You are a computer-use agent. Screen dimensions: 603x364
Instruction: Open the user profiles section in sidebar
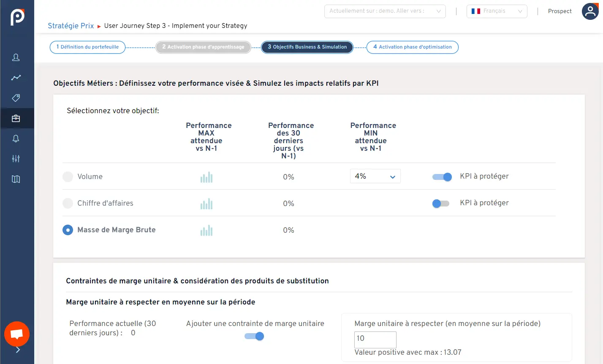(17, 57)
